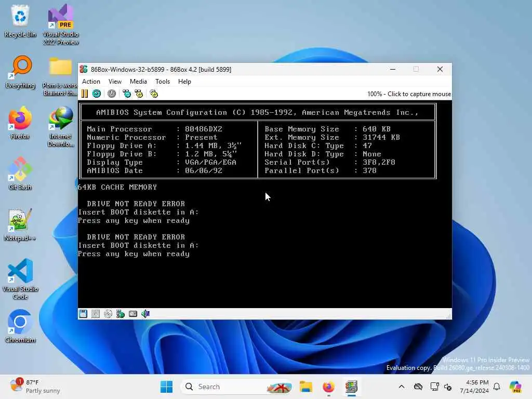Select the Notepad++ desktop icon

click(20, 224)
